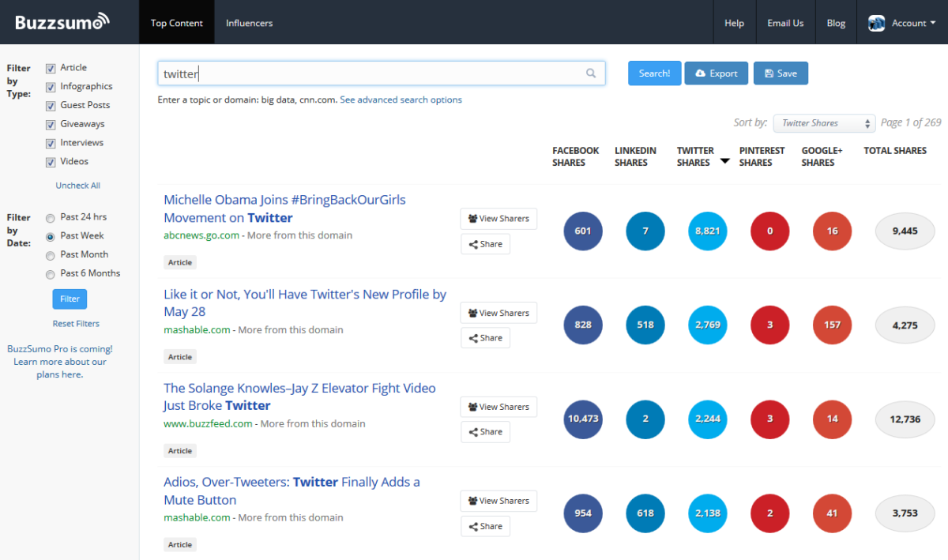Click the Pinterest shares circle showing 0
Viewport: 948px width, 560px height.
[769, 231]
